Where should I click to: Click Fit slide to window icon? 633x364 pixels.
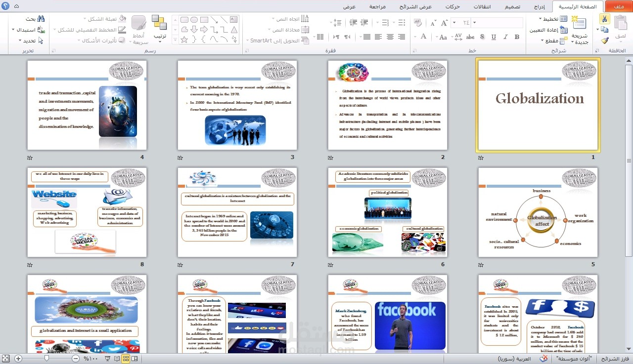coord(6,359)
